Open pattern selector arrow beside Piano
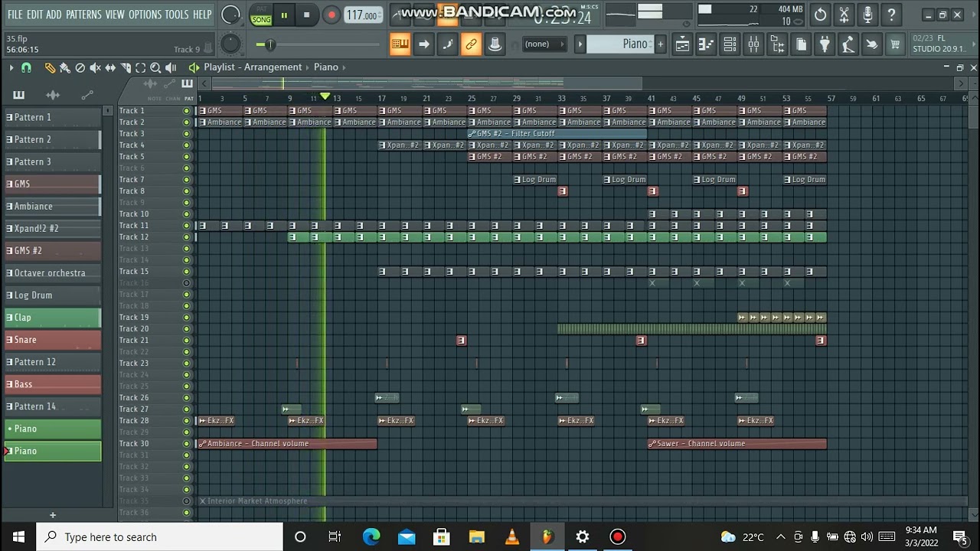Viewport: 980px width, 551px height. (580, 44)
